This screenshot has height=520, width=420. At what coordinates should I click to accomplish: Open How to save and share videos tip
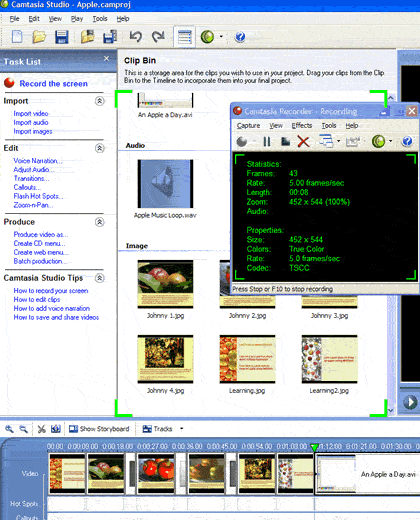pos(56,317)
